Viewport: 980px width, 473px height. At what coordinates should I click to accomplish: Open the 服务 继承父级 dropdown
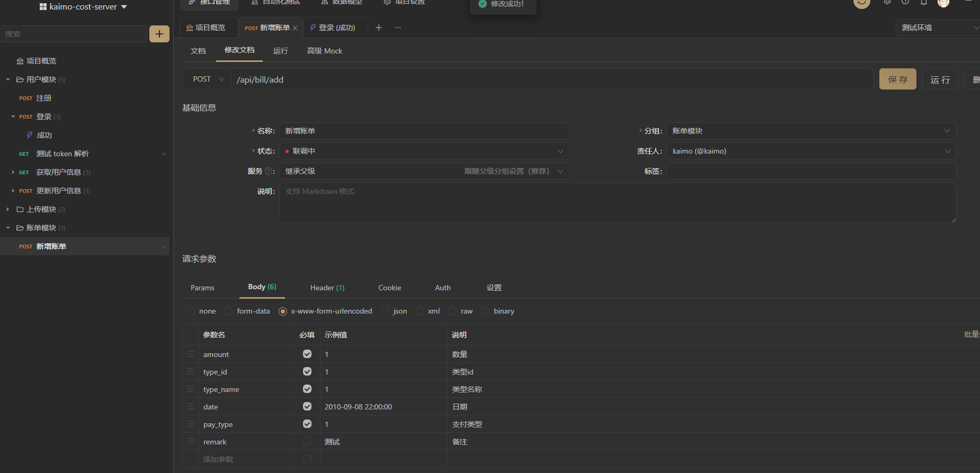pos(424,171)
